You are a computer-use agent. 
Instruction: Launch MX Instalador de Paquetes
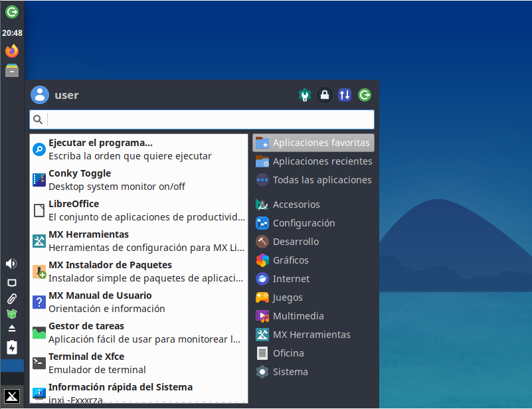point(139,272)
